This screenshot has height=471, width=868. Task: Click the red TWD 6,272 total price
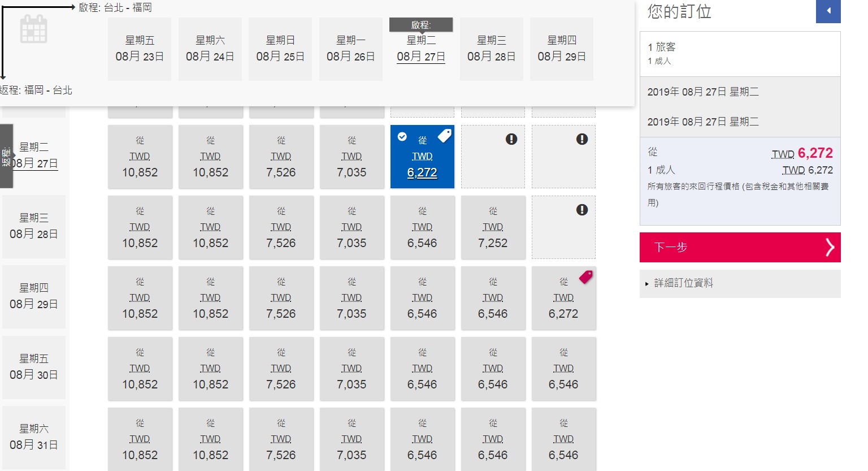(x=815, y=153)
